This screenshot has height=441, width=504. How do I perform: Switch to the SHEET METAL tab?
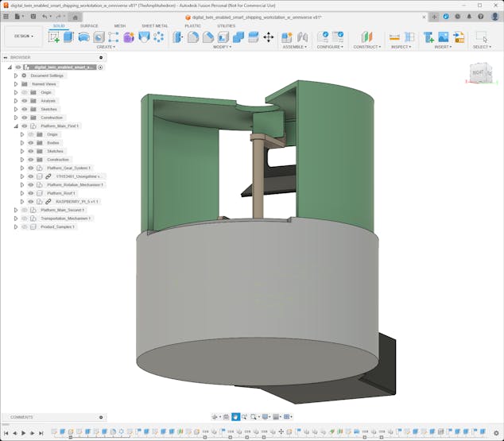[154, 25]
